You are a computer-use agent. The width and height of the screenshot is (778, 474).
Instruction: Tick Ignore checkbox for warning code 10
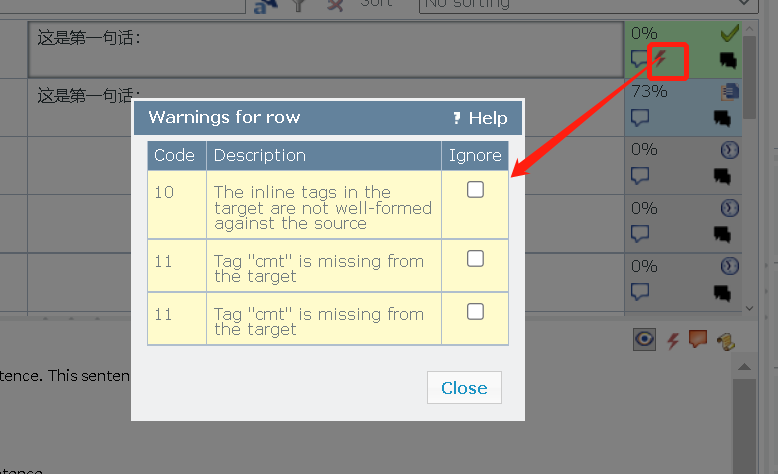coord(475,190)
